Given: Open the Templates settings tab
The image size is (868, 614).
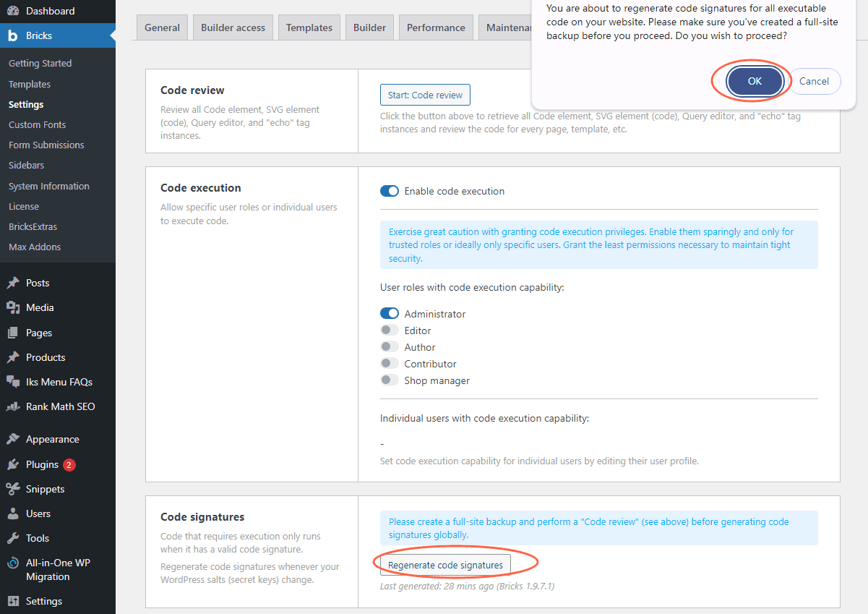Looking at the screenshot, I should pos(309,27).
